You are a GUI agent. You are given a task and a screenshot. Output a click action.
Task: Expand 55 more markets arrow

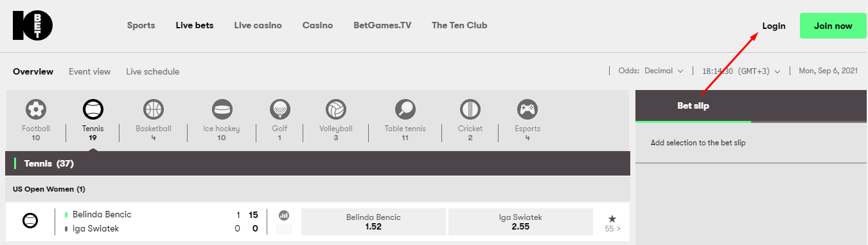coord(612,228)
